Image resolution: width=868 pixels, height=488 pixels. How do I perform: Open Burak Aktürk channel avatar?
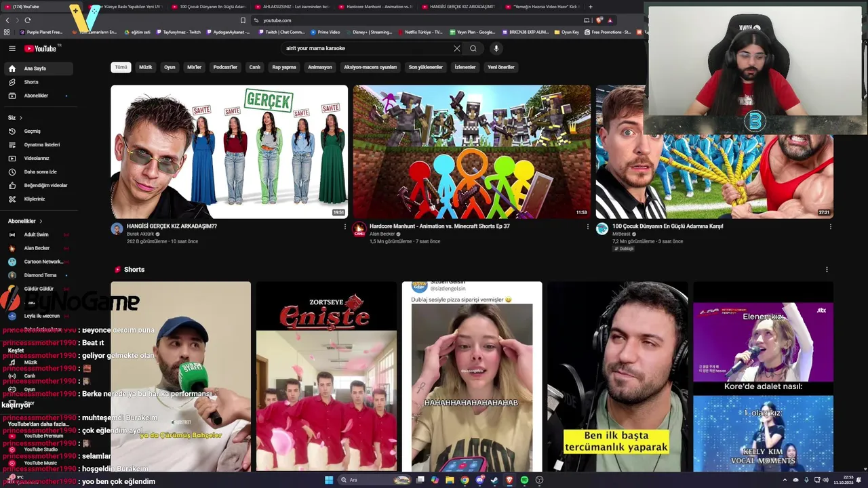[x=117, y=229]
